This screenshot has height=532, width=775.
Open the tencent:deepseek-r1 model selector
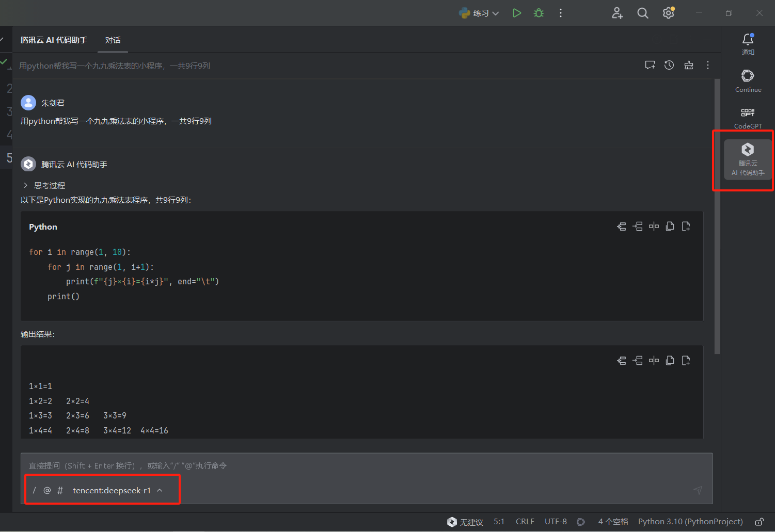[118, 490]
